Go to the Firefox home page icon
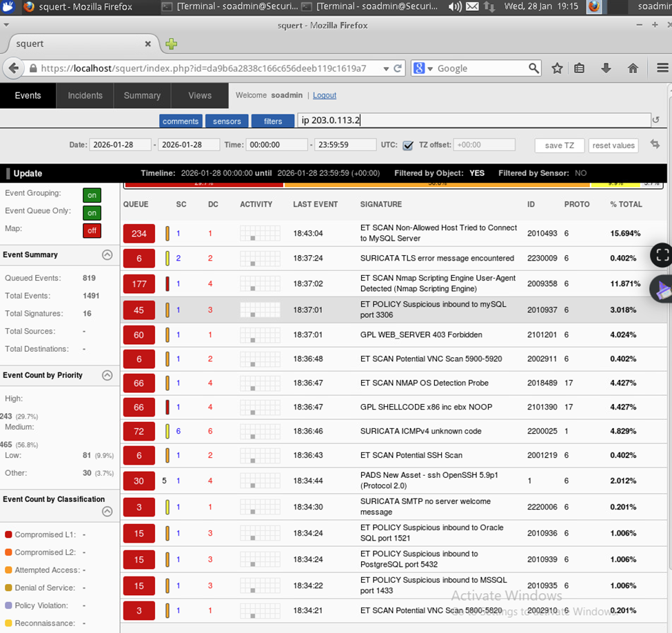The height and width of the screenshot is (633, 672). coord(633,68)
